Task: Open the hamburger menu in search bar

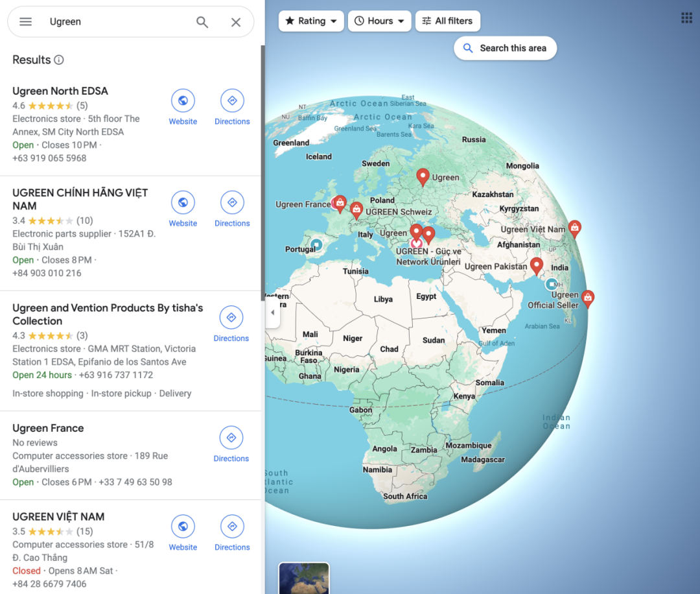Action: point(25,21)
